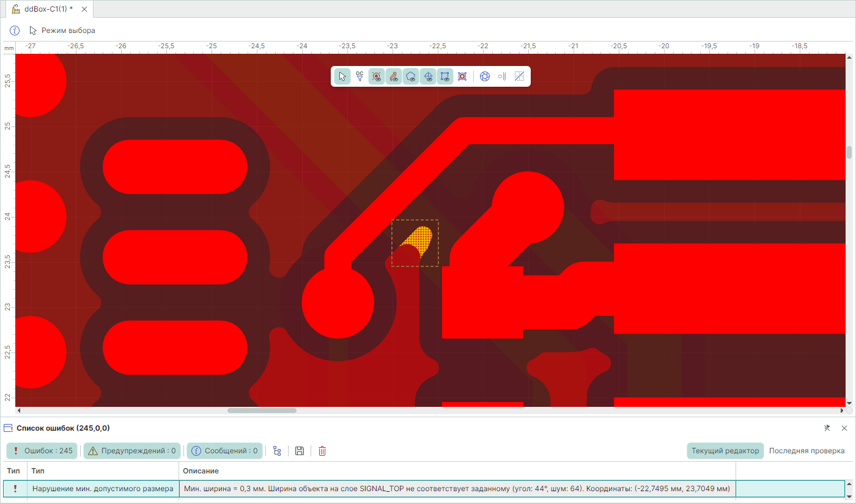
Task: Click the canvas scroll-up arrow
Action: click(x=849, y=57)
